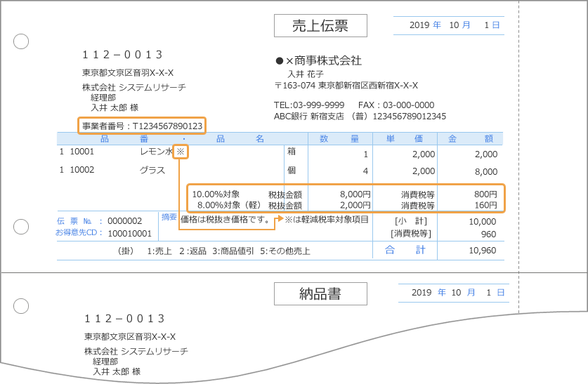Click the レモン水 item name
The width and height of the screenshot is (588, 384).
pyautogui.click(x=156, y=152)
